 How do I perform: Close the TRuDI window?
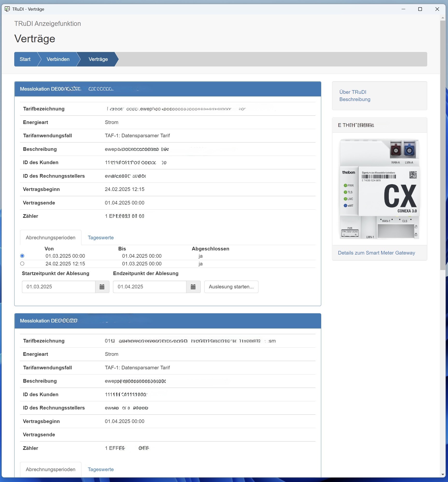[437, 9]
